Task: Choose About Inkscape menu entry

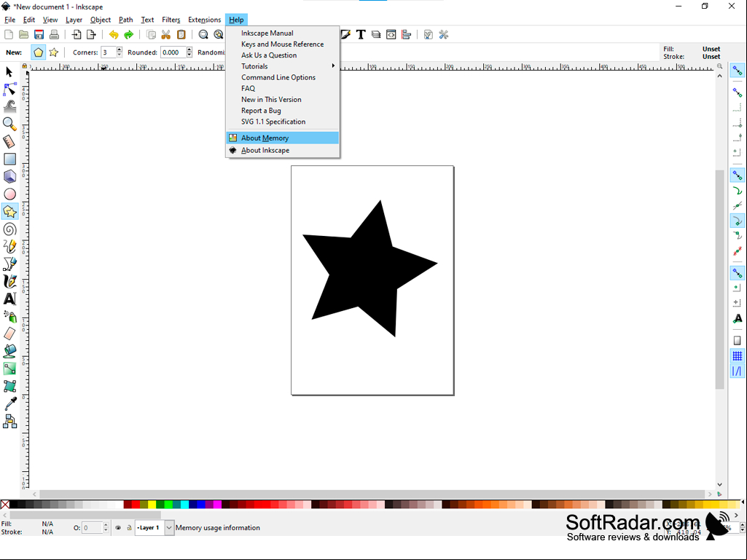Action: (x=283, y=151)
